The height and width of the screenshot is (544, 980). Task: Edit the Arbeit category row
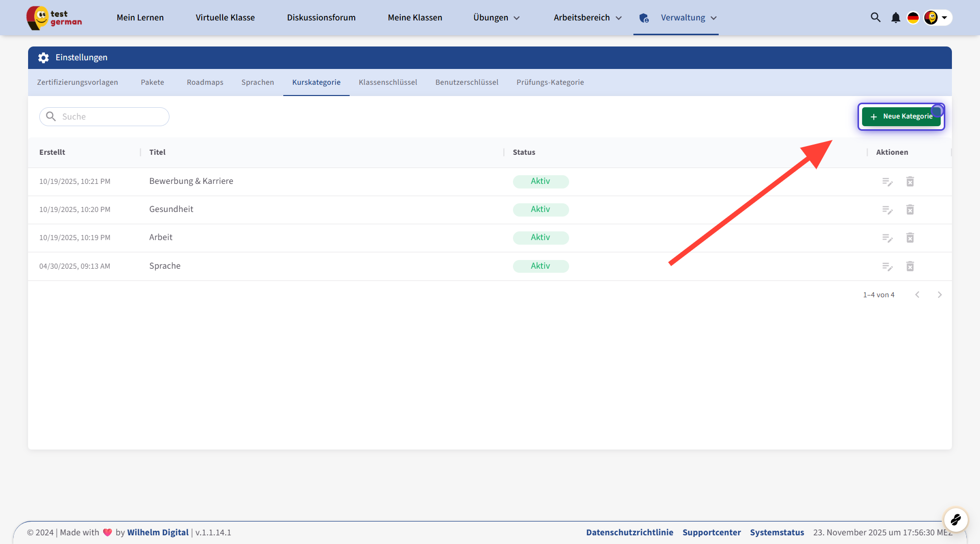click(x=887, y=238)
